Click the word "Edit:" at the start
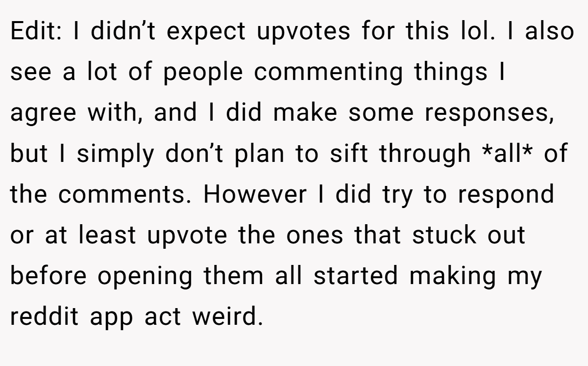Screen dimensions: 588x366 35,31
